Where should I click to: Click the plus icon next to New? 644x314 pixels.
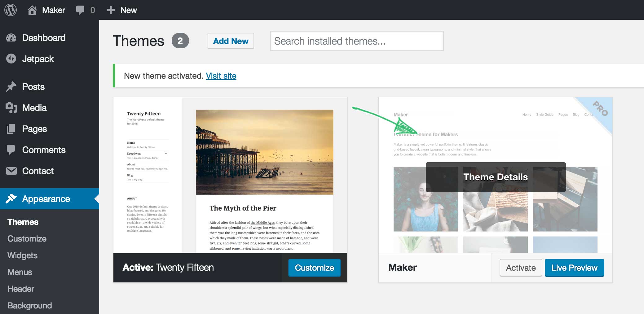[111, 10]
